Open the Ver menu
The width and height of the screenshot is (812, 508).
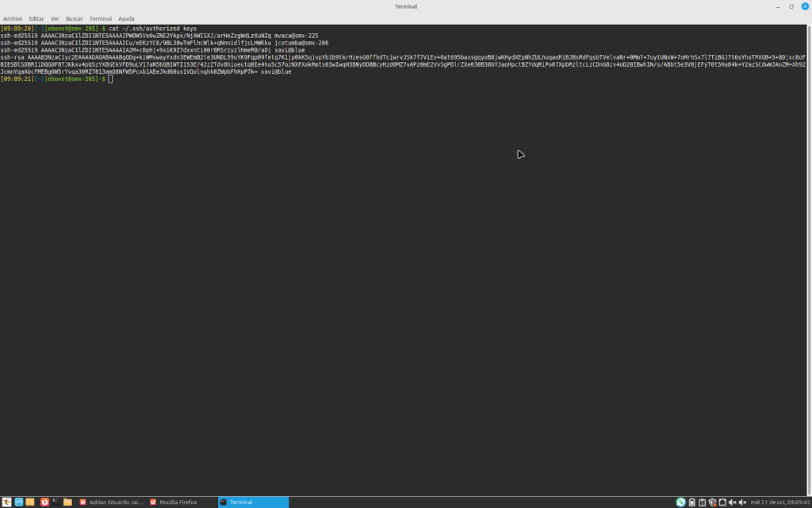(55, 19)
